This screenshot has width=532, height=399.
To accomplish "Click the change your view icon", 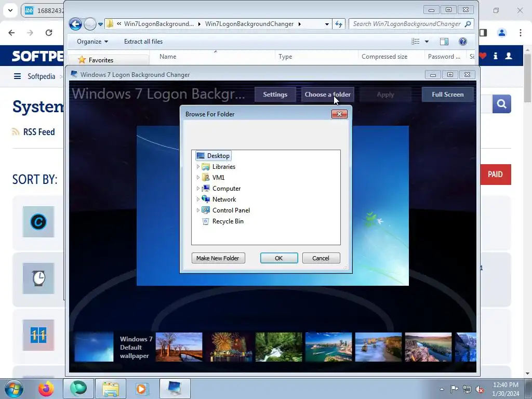I will coord(415,42).
